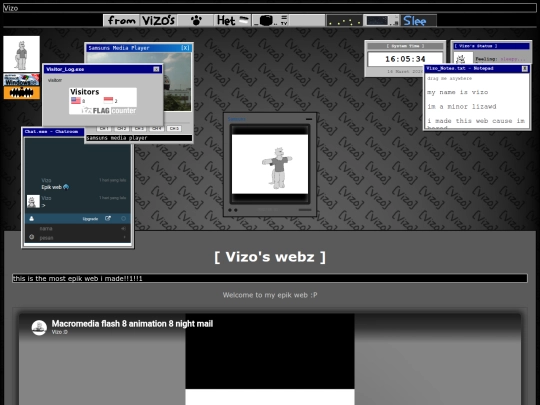Close the Visitor_Log.exe window
The width and height of the screenshot is (540, 405).
pos(156,69)
